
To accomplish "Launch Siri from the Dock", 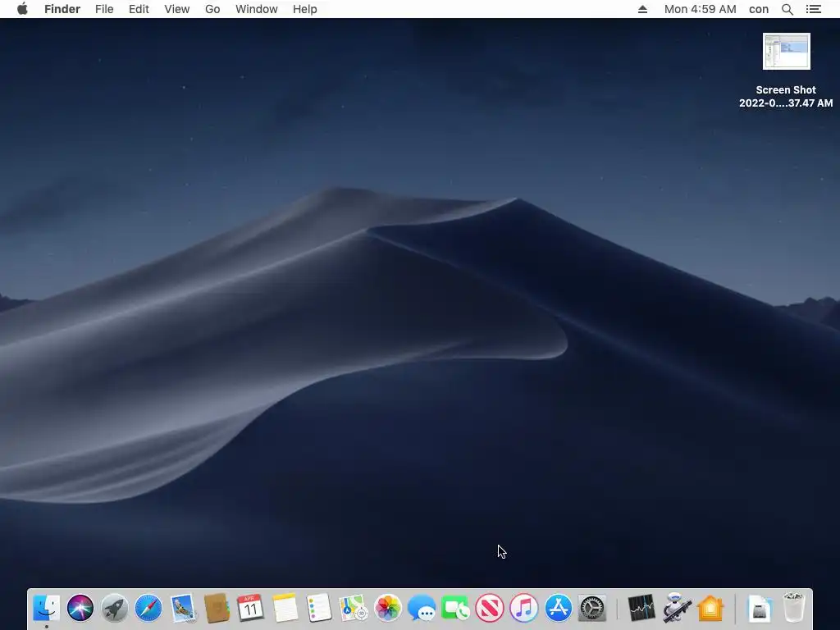I will tap(80, 609).
